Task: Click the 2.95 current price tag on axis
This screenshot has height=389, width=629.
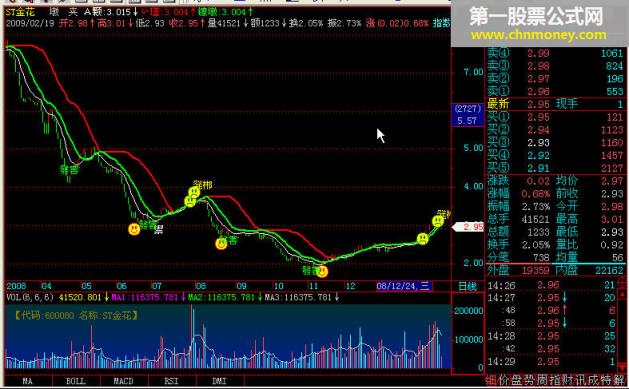Action: (x=468, y=227)
